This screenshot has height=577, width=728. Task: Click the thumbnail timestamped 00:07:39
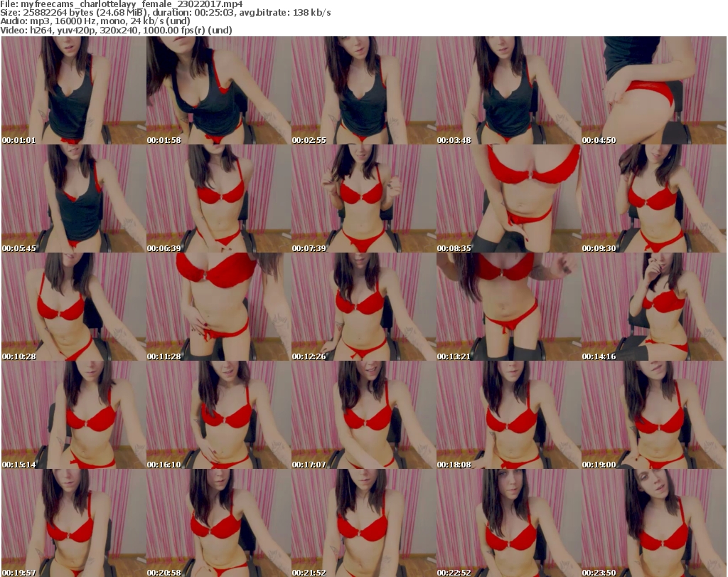pyautogui.click(x=363, y=198)
